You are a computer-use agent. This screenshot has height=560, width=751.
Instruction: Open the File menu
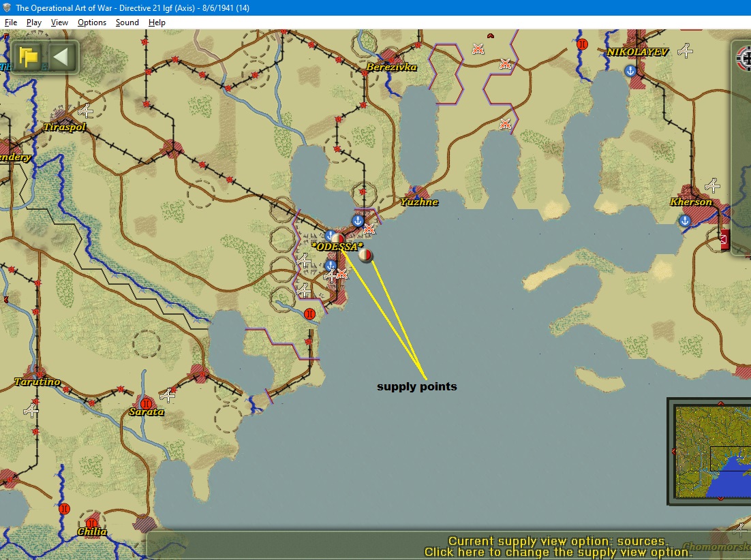coord(10,22)
